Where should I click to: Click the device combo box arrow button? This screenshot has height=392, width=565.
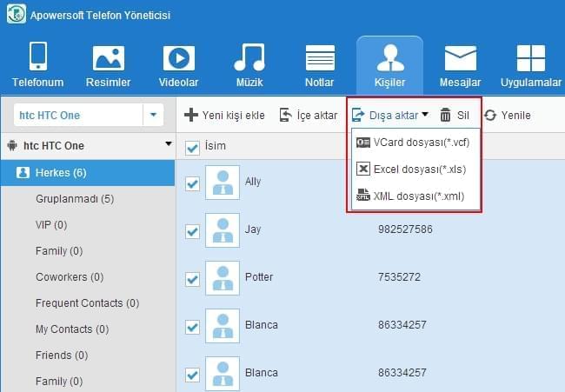point(154,116)
